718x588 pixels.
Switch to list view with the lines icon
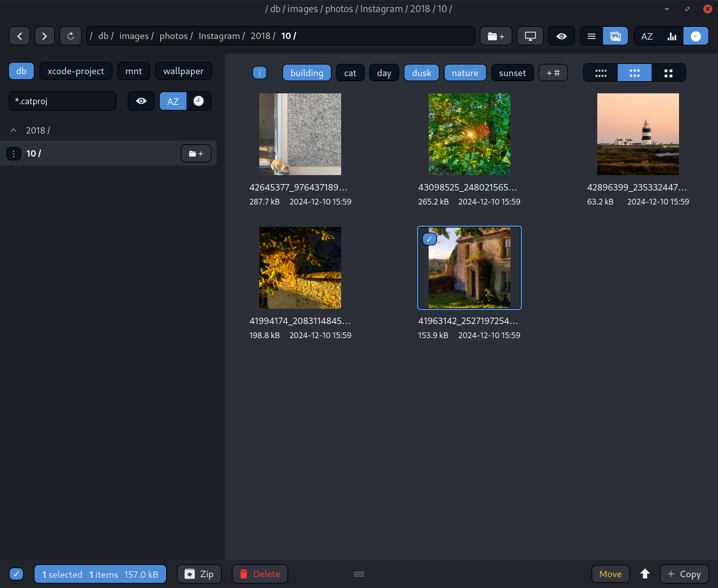click(592, 36)
